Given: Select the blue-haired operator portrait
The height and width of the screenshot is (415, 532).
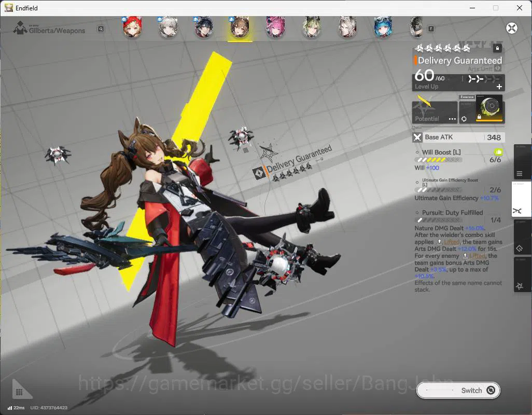Looking at the screenshot, I should tap(383, 27).
